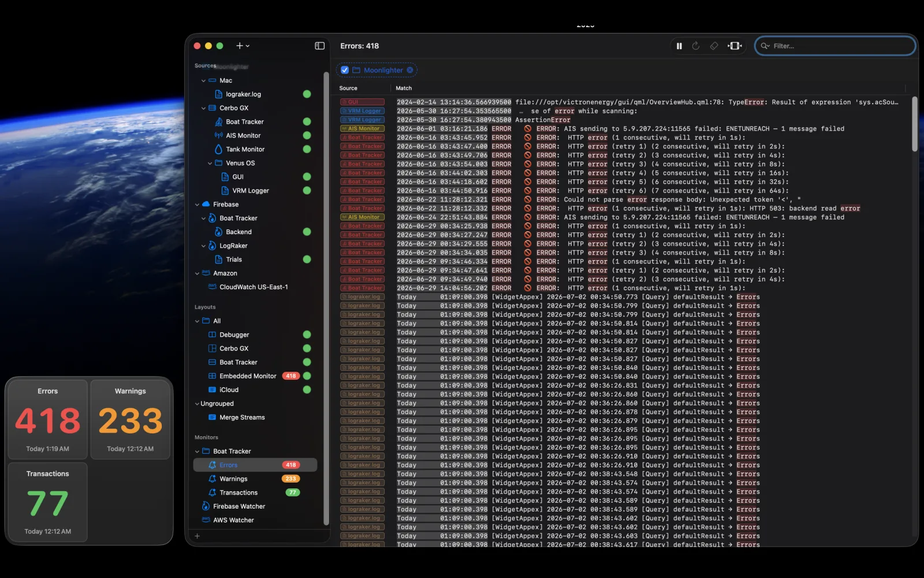Viewport: 924px width, 578px height.
Task: Click the Firebase Watcher flame icon
Action: tap(206, 506)
